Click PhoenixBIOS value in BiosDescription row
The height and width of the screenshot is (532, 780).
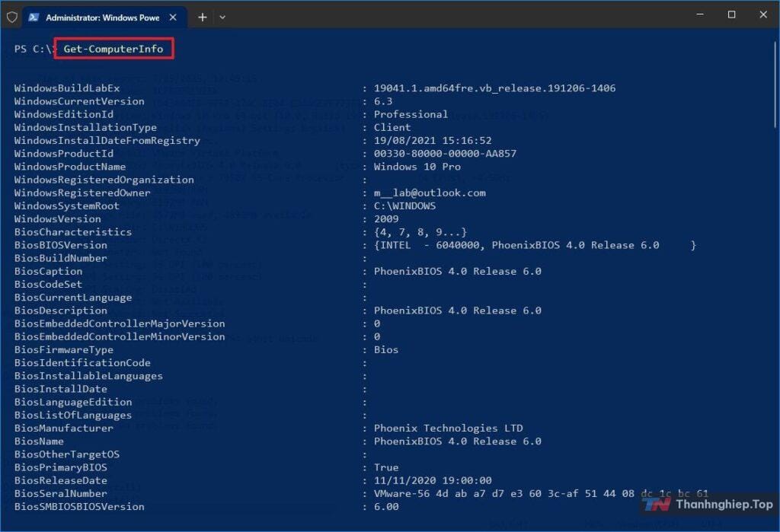458,311
